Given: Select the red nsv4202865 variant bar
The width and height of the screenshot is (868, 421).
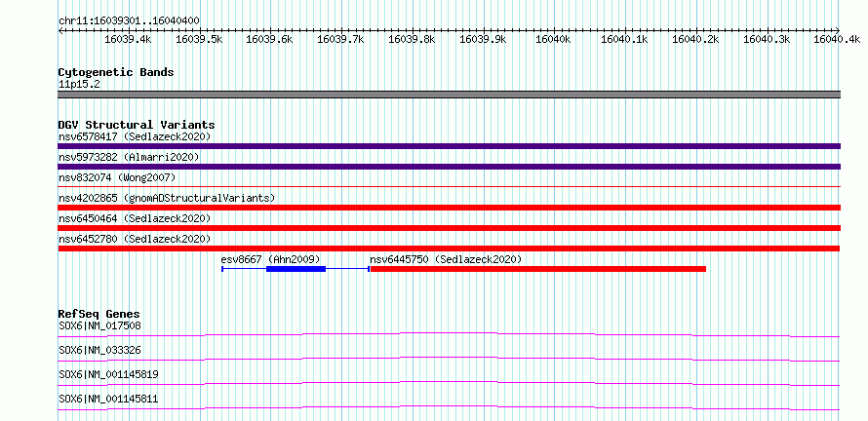Looking at the screenshot, I should [x=449, y=208].
